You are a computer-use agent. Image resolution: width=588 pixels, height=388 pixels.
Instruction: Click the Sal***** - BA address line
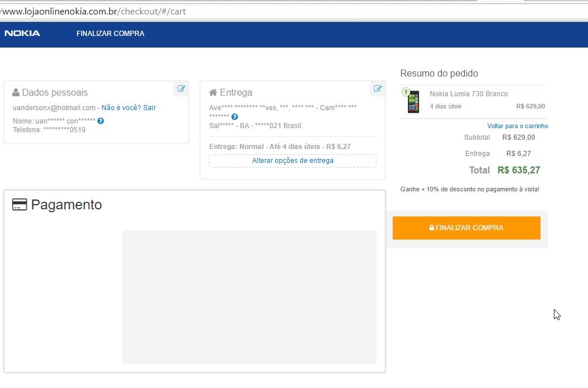point(255,126)
